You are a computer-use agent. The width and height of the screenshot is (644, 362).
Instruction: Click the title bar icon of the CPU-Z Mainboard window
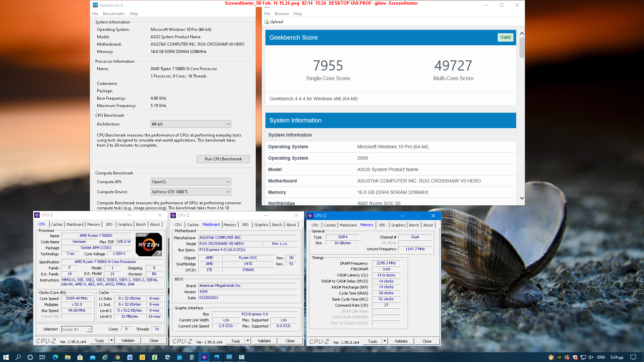tap(174, 215)
